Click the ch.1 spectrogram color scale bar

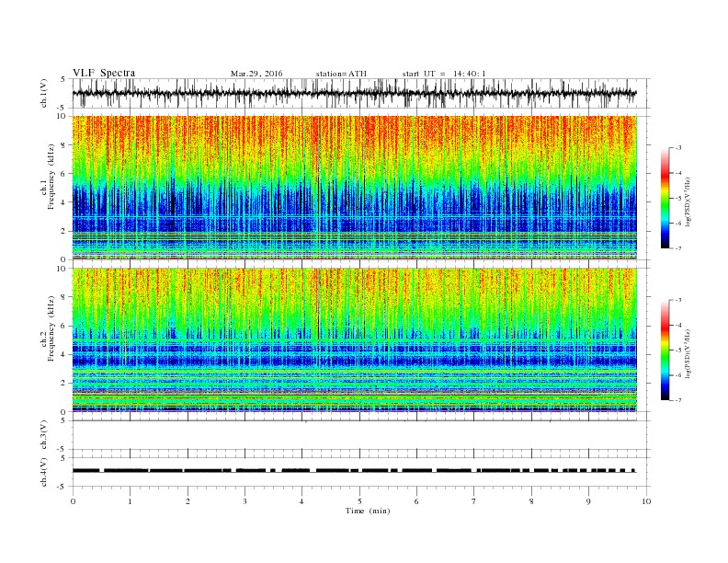(665, 198)
